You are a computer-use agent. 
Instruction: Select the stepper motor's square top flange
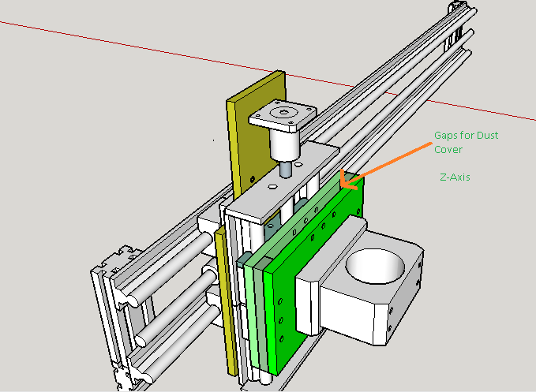pos(283,115)
